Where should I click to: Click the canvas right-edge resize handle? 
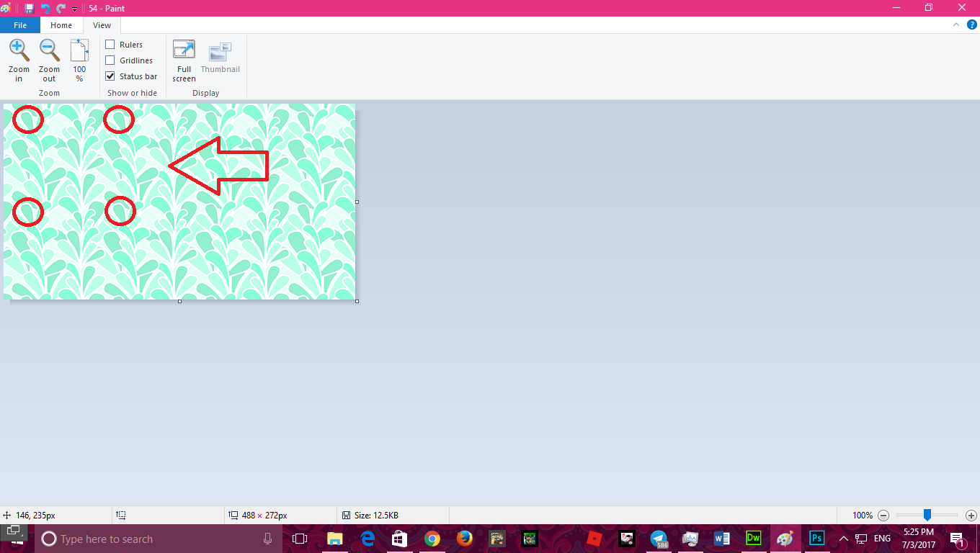[x=357, y=202]
